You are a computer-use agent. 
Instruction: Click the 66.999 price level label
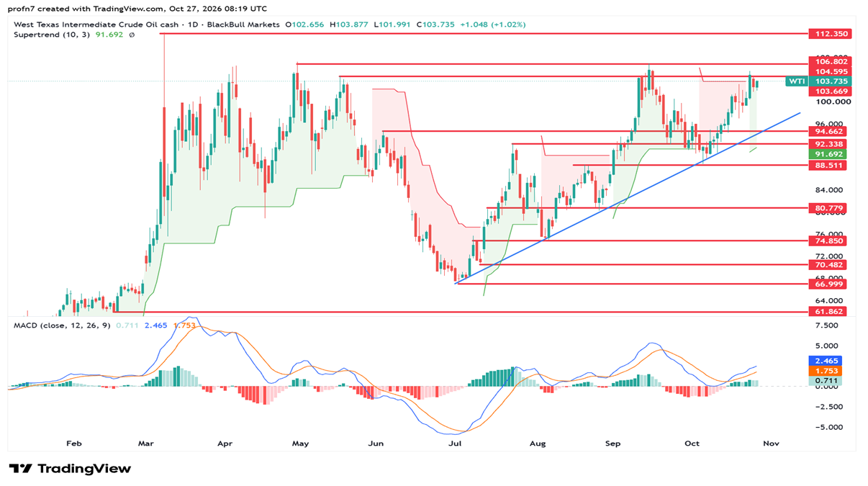pyautogui.click(x=827, y=284)
